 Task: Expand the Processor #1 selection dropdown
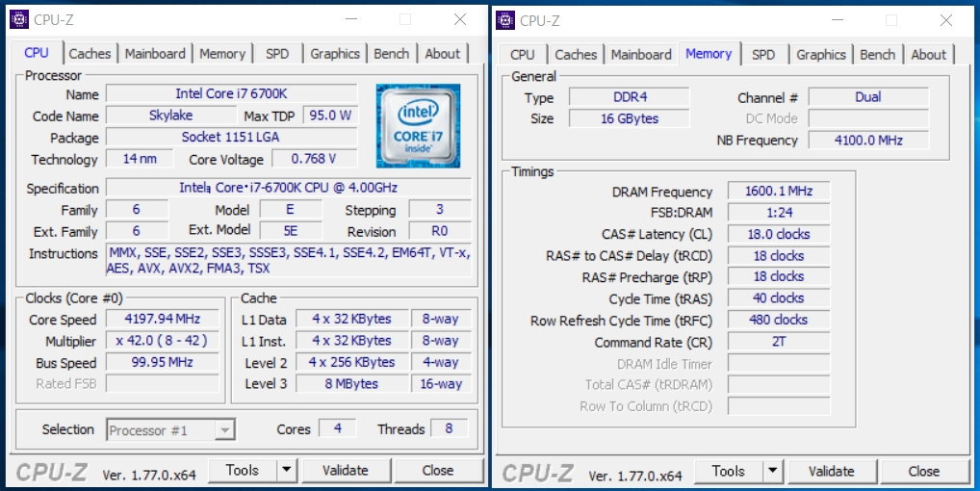tap(225, 429)
